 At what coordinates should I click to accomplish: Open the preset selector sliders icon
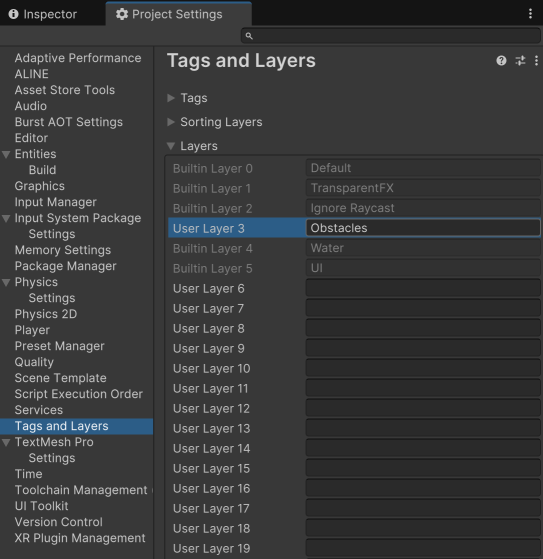coord(520,61)
